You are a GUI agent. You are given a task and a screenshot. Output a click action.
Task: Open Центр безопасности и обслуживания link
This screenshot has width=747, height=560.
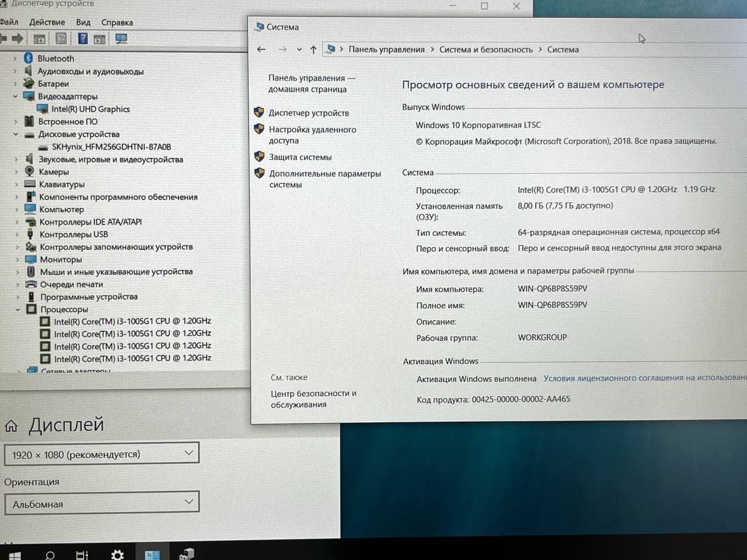[x=313, y=399]
